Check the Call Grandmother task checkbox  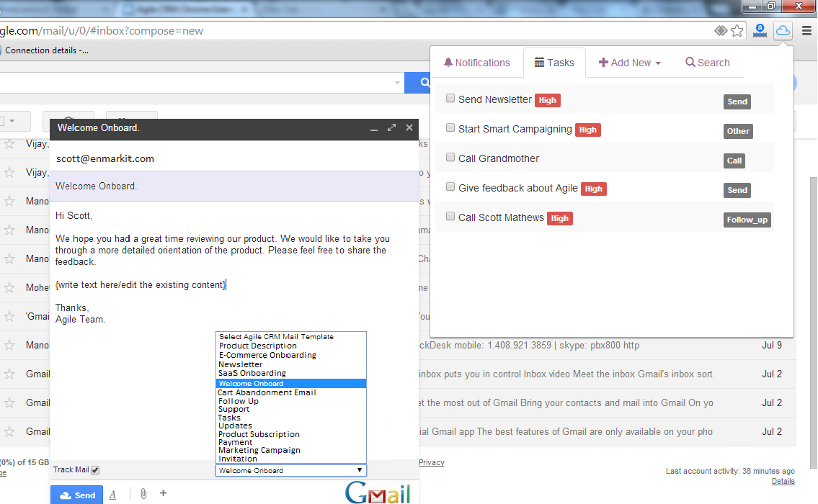point(450,158)
